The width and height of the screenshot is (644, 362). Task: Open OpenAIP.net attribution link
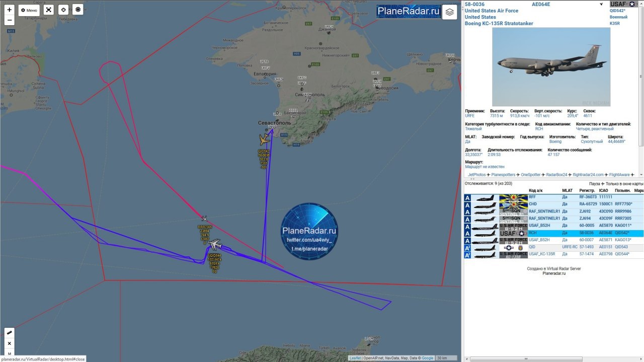coord(373,358)
